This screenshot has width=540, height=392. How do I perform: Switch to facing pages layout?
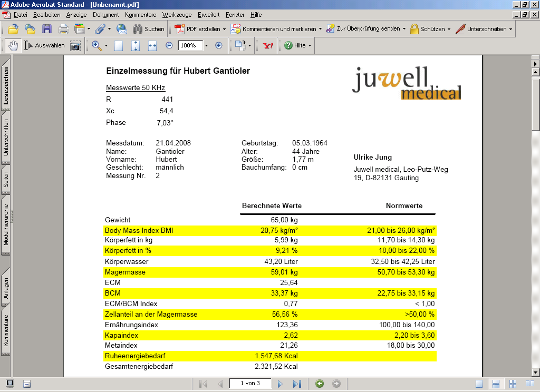tap(529, 384)
